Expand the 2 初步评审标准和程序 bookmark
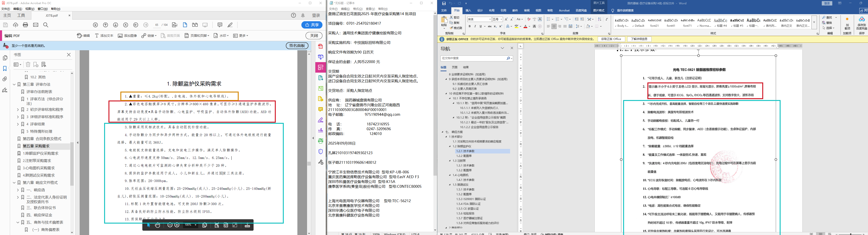 [18, 110]
